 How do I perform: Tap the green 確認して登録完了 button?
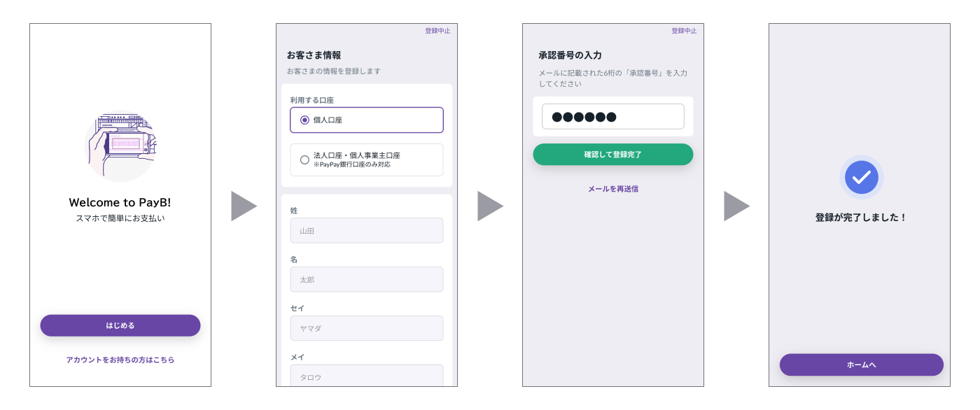coord(613,154)
